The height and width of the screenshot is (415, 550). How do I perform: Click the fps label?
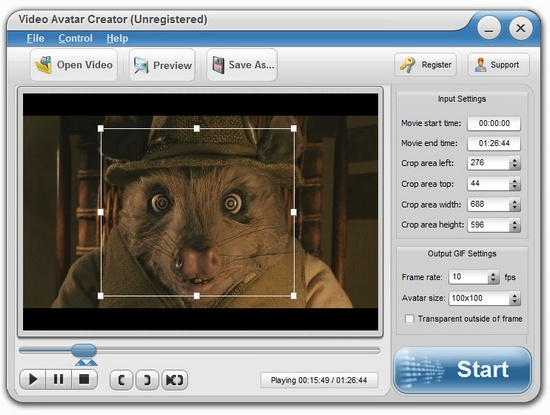(x=510, y=277)
